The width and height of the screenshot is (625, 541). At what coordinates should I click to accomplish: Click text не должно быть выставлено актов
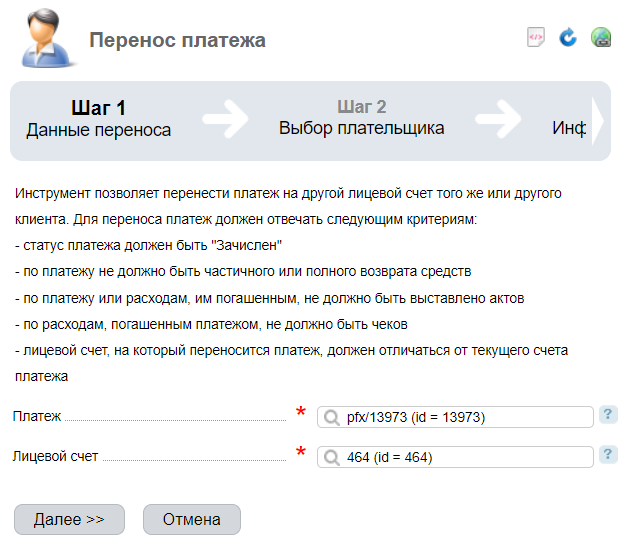414,298
